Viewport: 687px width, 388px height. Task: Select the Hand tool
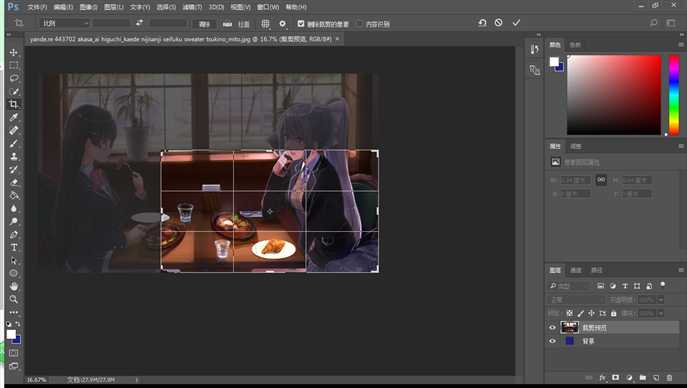point(14,286)
